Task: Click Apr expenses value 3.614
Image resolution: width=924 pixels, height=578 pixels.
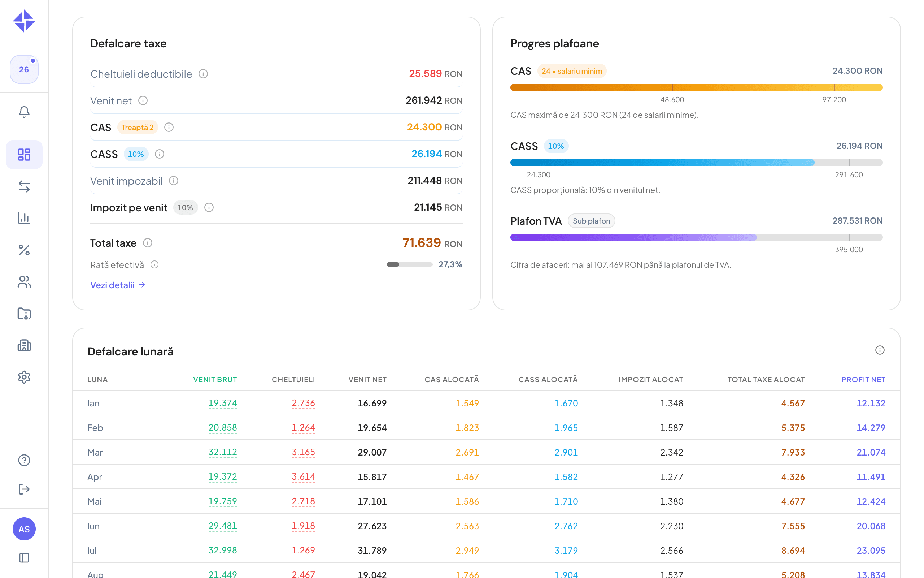Action: point(303,477)
